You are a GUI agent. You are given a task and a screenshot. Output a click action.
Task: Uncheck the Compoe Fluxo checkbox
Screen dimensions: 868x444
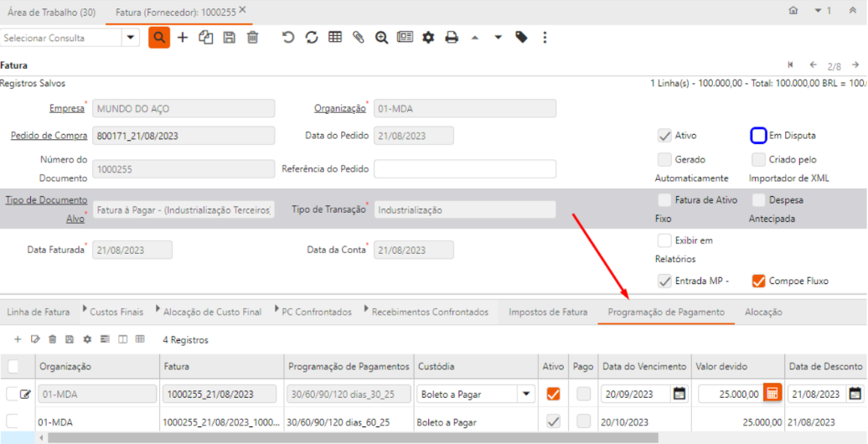[x=758, y=281]
